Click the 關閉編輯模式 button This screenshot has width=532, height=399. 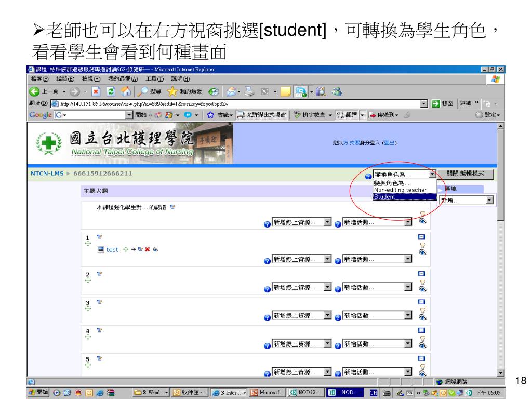[465, 174]
